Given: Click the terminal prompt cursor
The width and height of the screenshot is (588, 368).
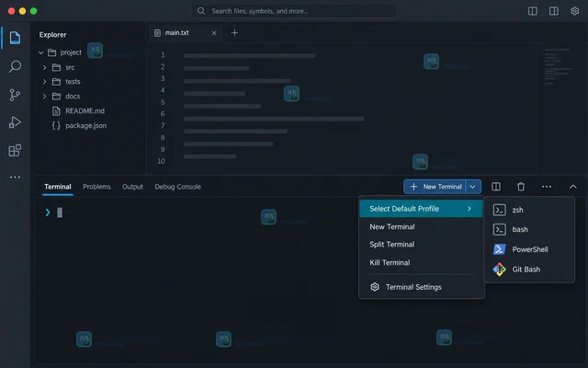Looking at the screenshot, I should pyautogui.click(x=60, y=213).
